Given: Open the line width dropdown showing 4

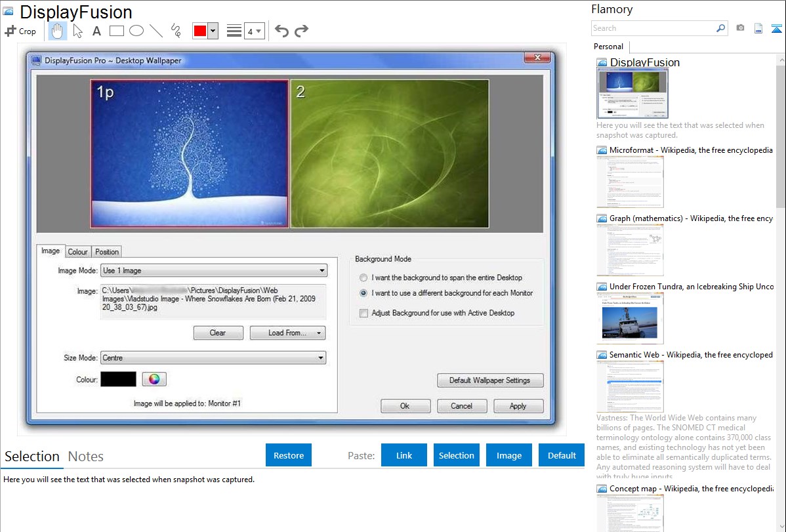Looking at the screenshot, I should click(255, 31).
